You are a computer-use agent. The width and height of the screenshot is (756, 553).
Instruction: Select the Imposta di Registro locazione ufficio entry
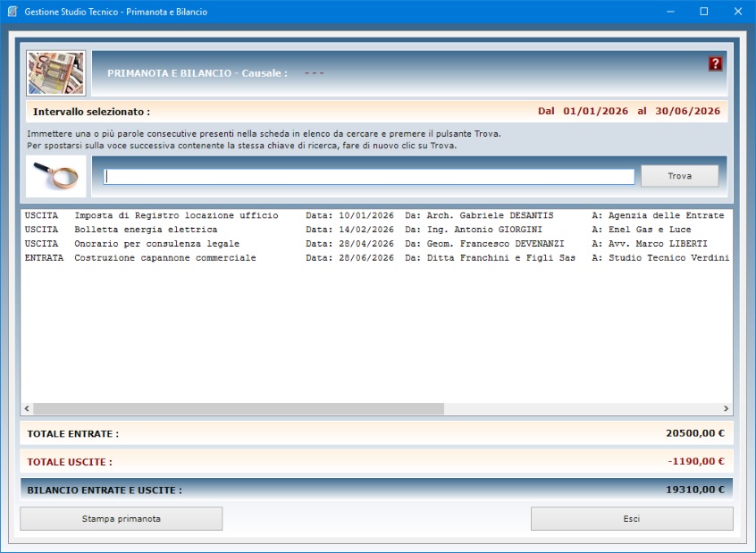176,215
